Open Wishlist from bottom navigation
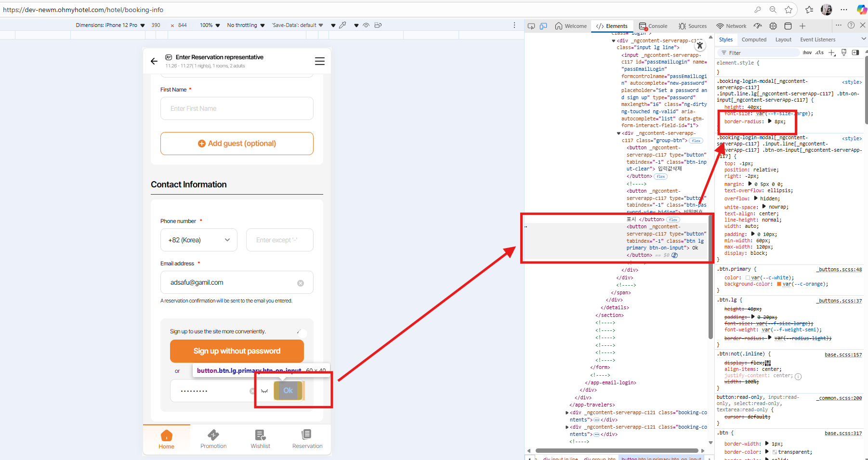This screenshot has width=868, height=460. (260, 439)
